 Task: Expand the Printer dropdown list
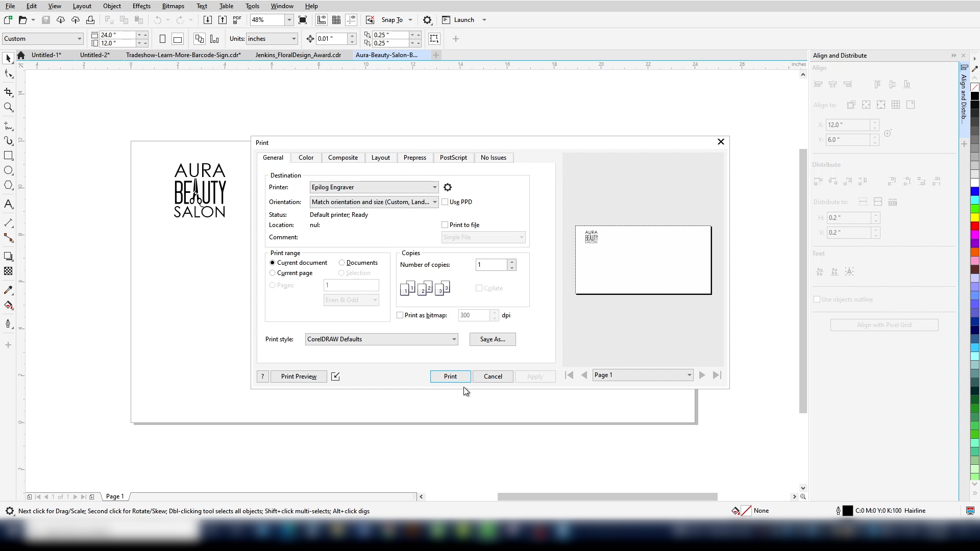pos(434,187)
